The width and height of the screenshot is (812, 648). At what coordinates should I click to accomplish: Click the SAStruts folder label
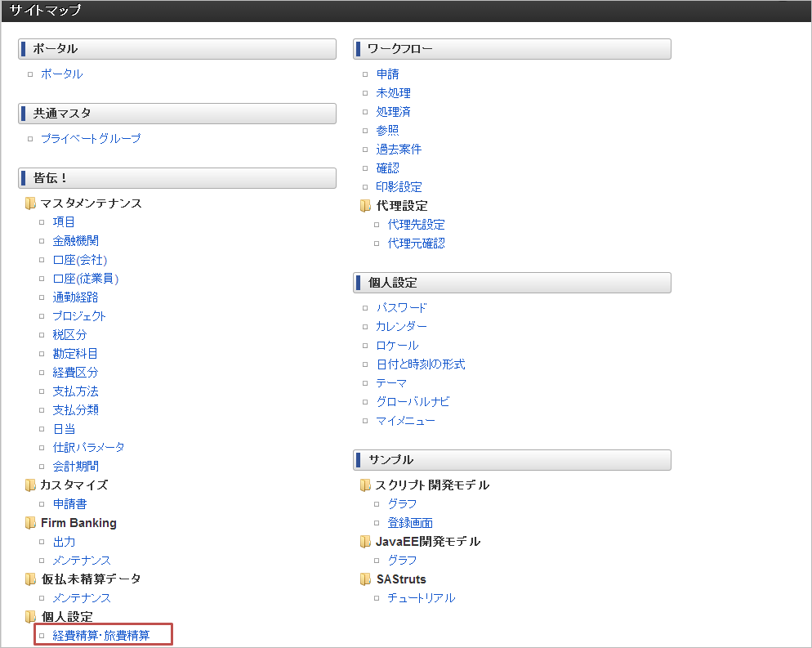coord(401,579)
